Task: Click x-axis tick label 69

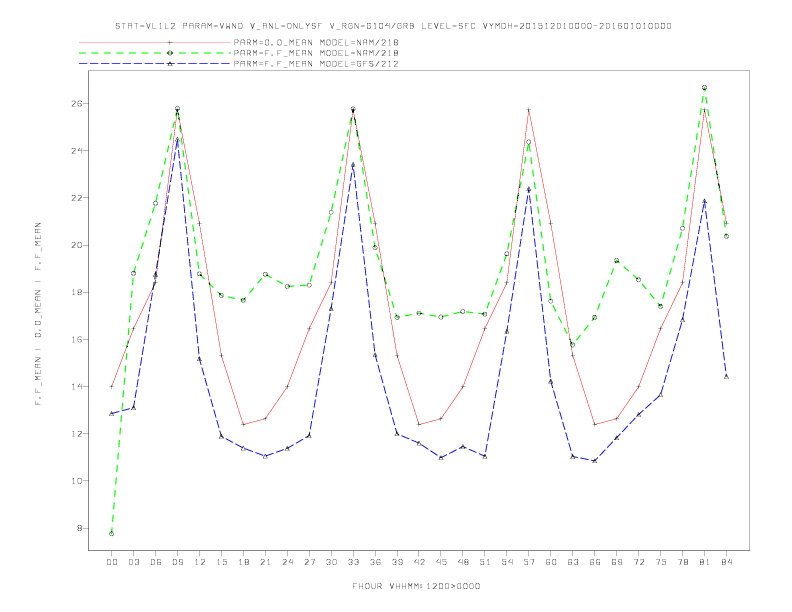Action: (x=617, y=562)
